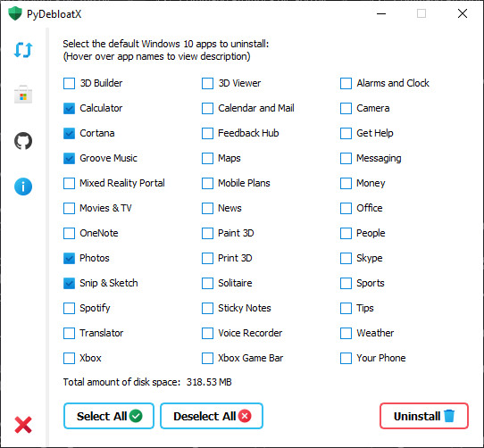Click the blue info sidebar icon

[x=23, y=187]
